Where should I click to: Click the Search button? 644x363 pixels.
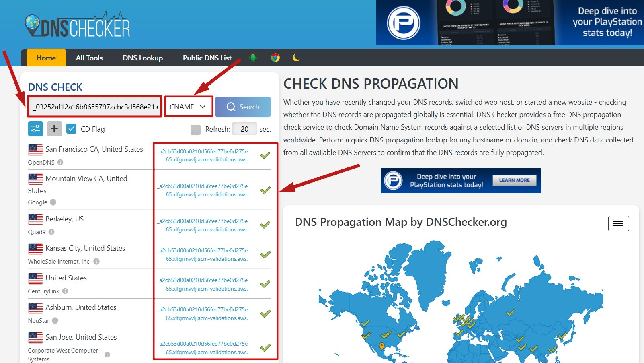point(243,107)
